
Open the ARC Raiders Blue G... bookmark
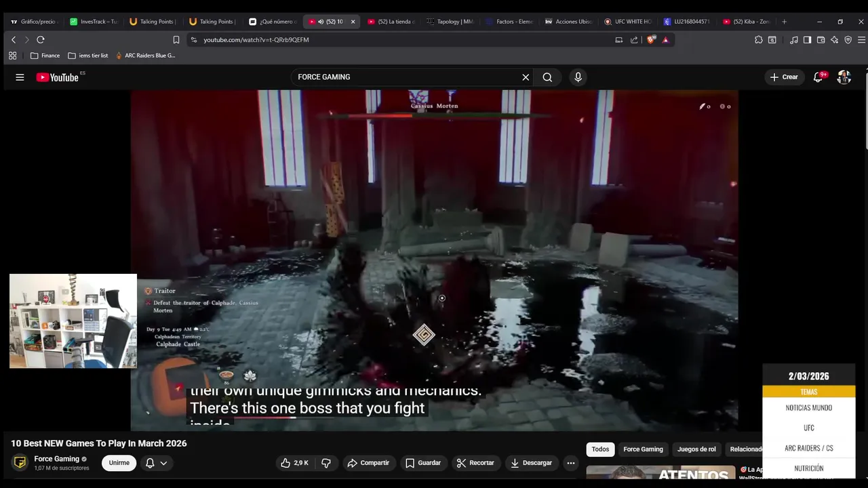click(145, 56)
